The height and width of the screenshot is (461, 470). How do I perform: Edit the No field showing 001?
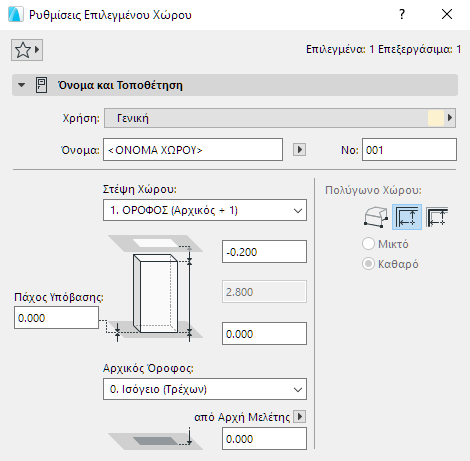(409, 150)
